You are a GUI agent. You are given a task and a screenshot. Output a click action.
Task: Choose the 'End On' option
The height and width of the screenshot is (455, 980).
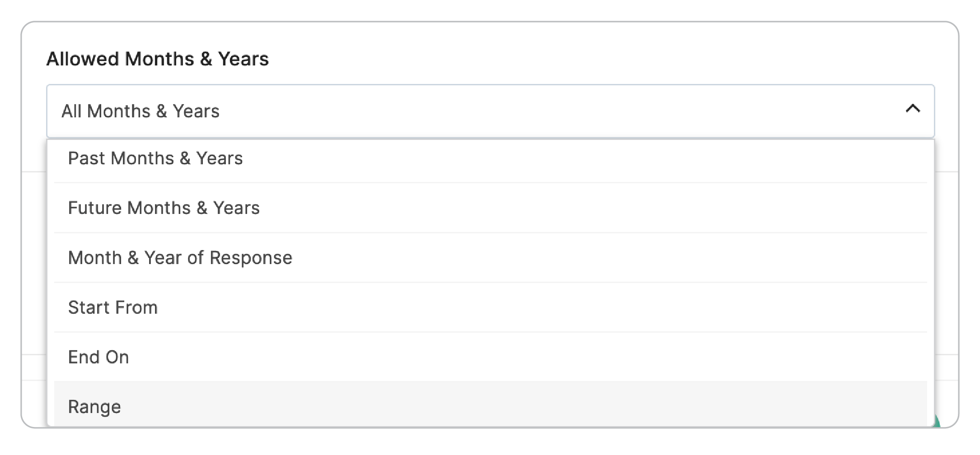(x=98, y=357)
